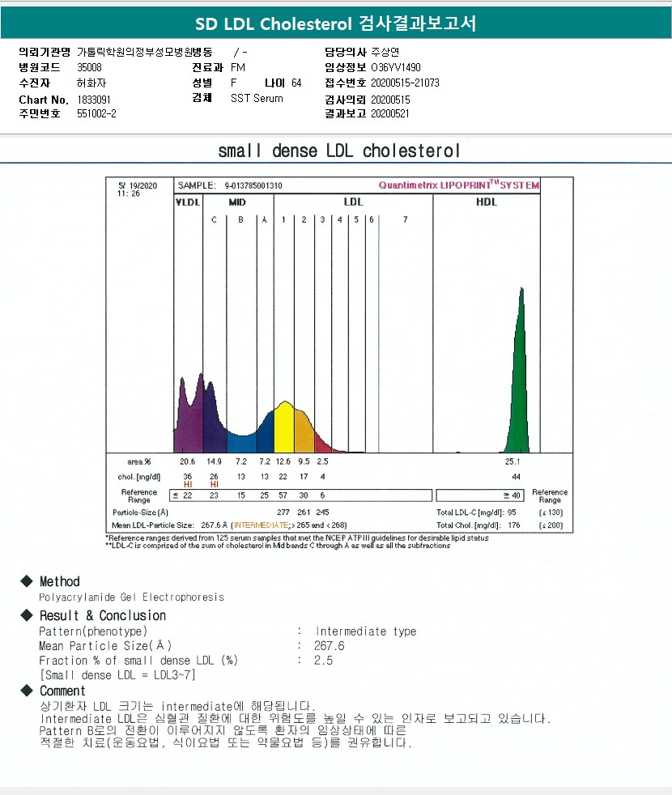Click "Quantimetrix LIPOPRINT SYSTEM" label
This screenshot has width=672, height=795.
pos(459,185)
